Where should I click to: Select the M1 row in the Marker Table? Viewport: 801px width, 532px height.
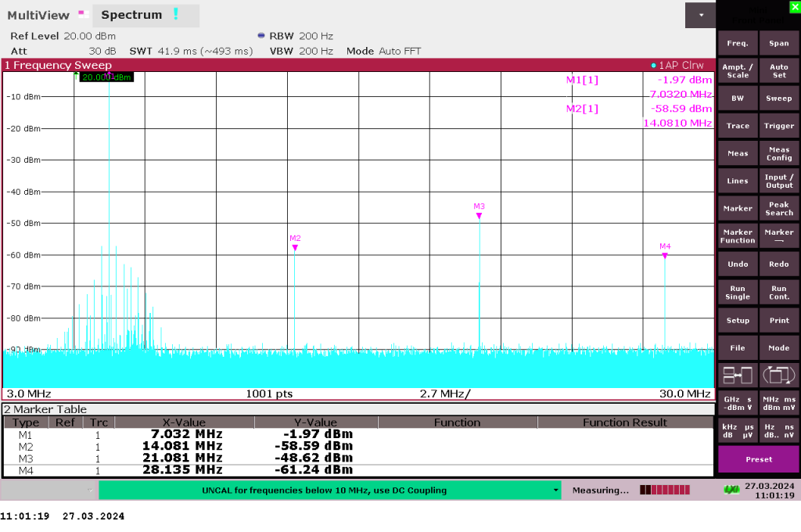[358, 434]
